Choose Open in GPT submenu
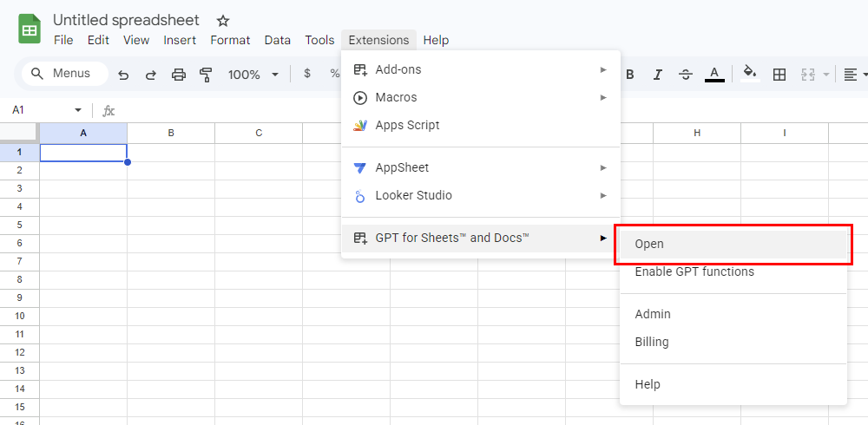The image size is (868, 425). pos(733,244)
